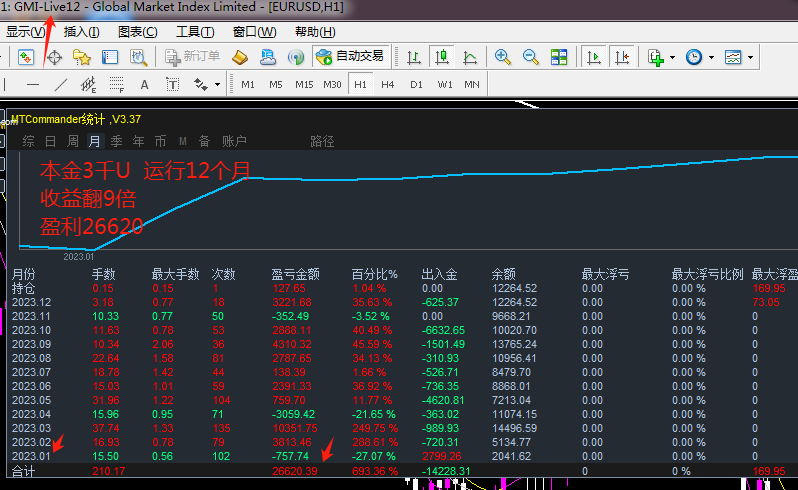Viewport: 798px width, 490px height.
Task: Toggle chart shift icon
Action: [622, 57]
